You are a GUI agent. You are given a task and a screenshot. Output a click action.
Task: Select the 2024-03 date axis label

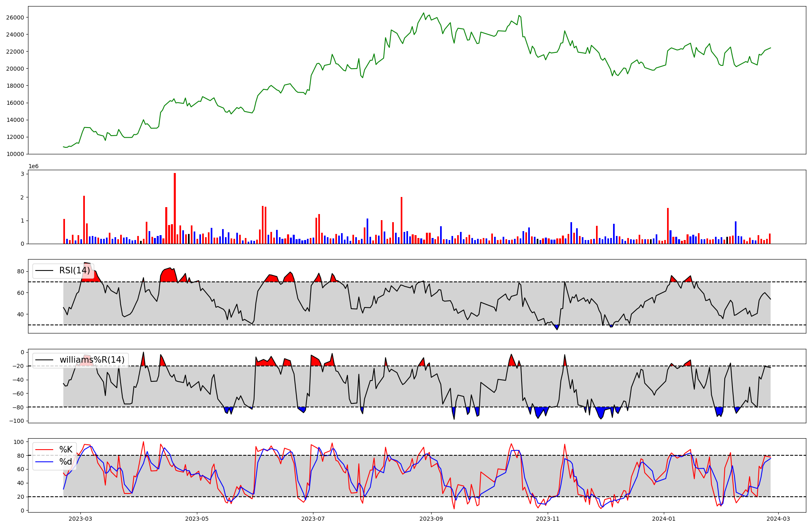(778, 518)
